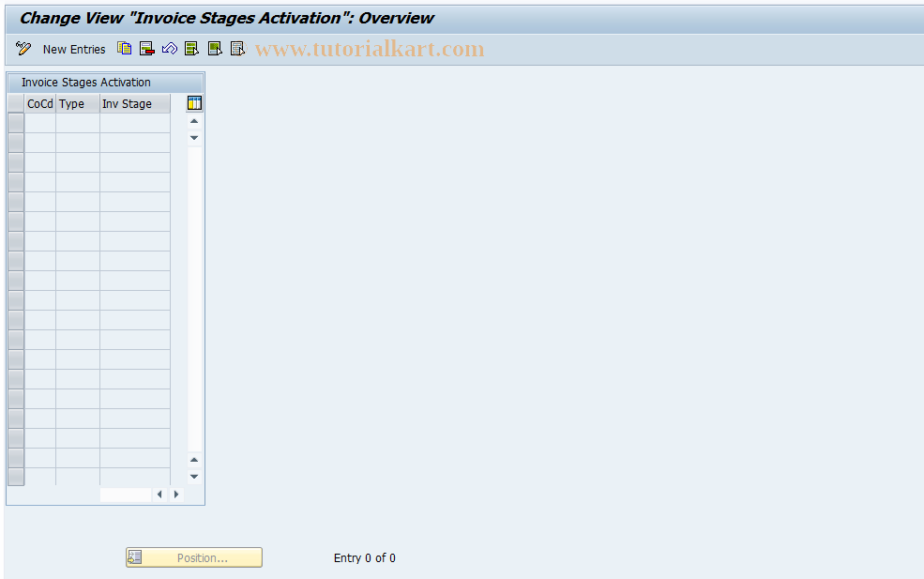Viewport: 924px width, 579px height.
Task: Click the select-all corner cell in table header
Action: point(16,104)
